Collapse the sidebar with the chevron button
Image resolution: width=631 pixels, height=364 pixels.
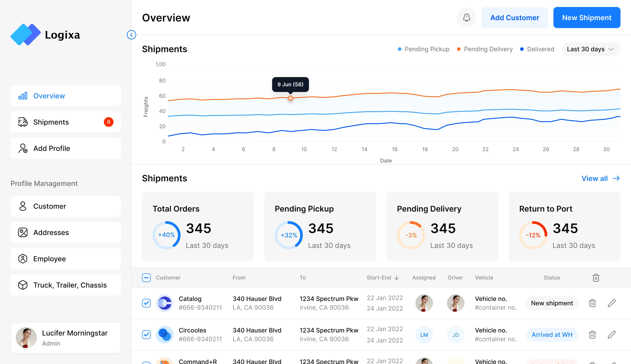point(131,35)
